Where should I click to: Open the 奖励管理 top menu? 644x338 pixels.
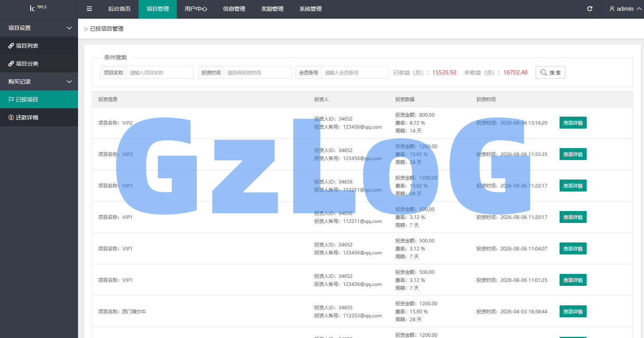pos(272,9)
